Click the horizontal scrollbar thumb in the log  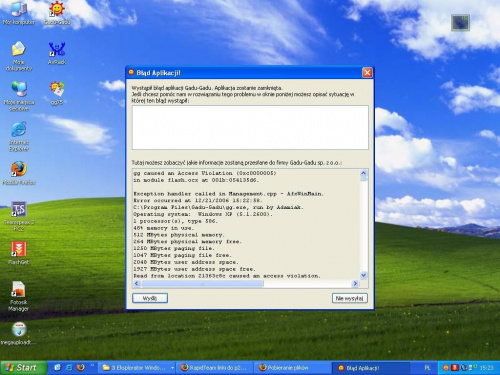tap(202, 283)
